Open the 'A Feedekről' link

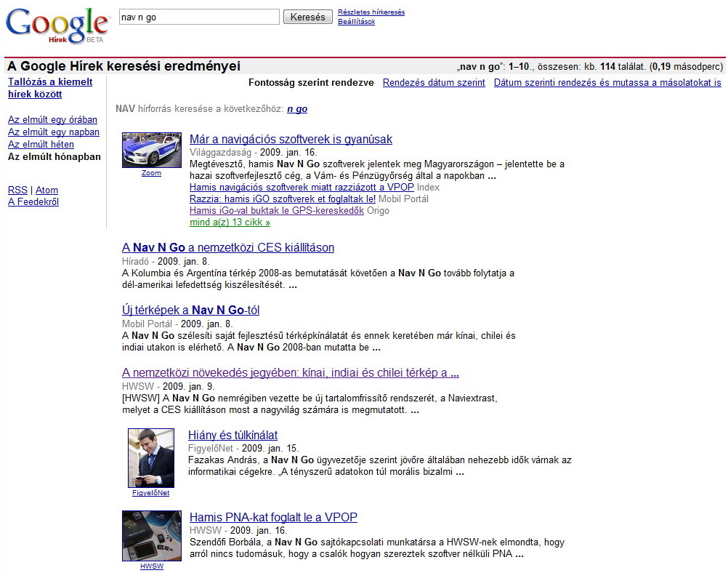pyautogui.click(x=33, y=201)
